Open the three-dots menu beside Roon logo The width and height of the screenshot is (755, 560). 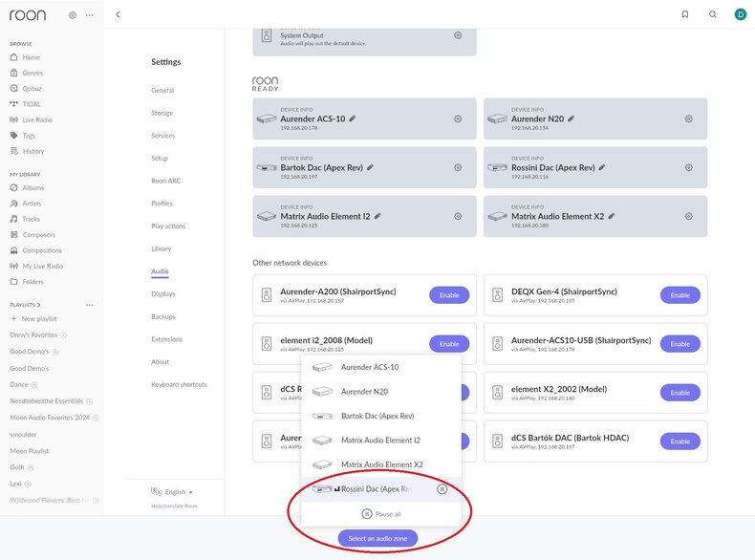90,15
